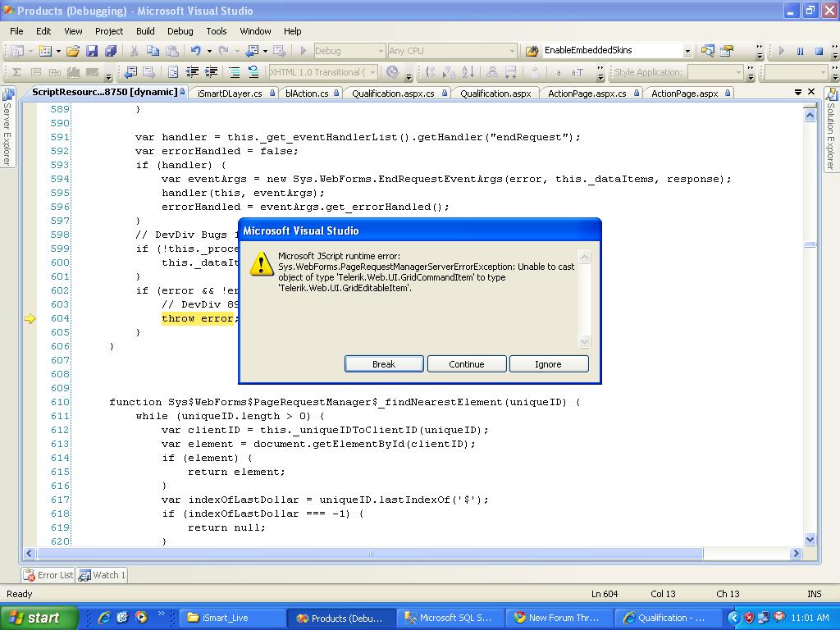This screenshot has width=840, height=630.
Task: Click the Uncomment Selected Lines icon
Action: point(253,72)
